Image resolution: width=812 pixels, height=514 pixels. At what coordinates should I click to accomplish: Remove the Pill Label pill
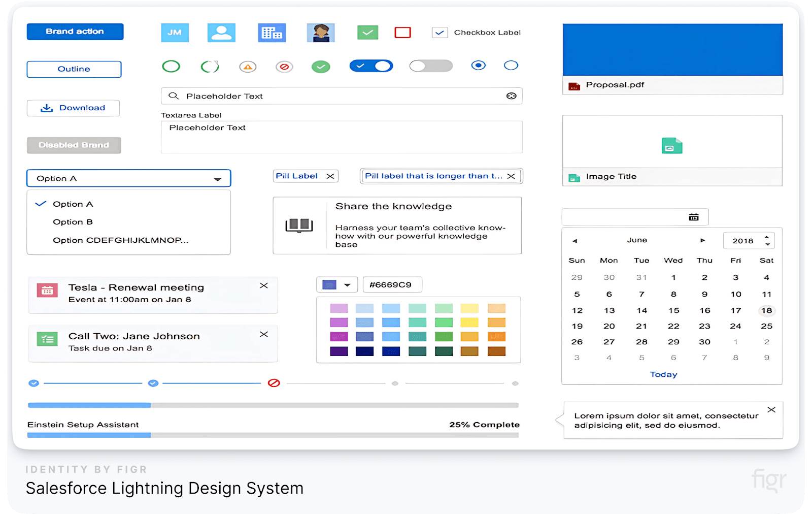coord(330,176)
